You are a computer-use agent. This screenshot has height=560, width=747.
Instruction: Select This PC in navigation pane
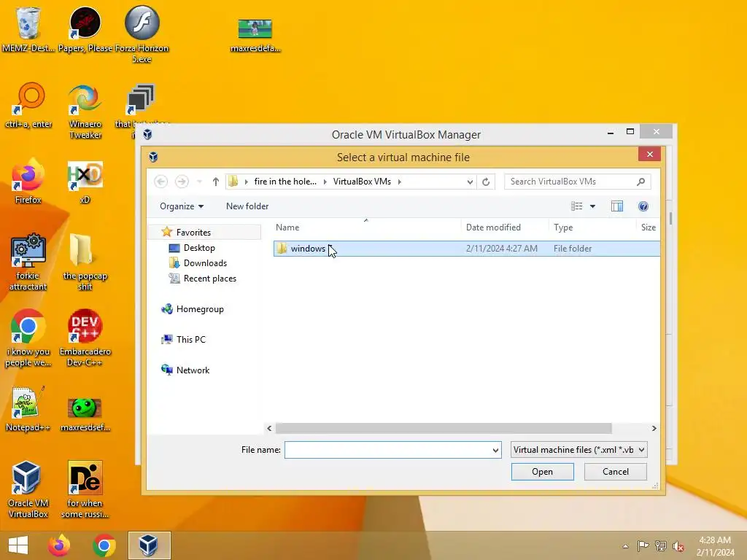190,340
